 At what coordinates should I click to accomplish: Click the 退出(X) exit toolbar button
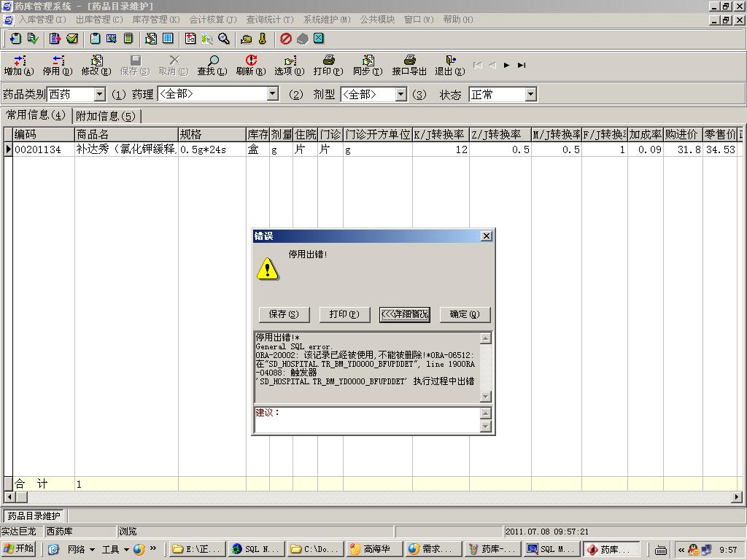click(449, 65)
